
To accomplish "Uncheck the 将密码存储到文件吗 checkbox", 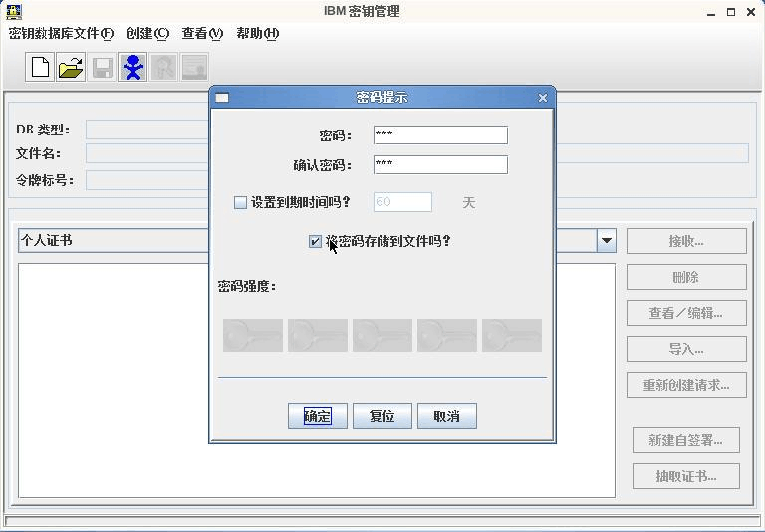I will [316, 241].
